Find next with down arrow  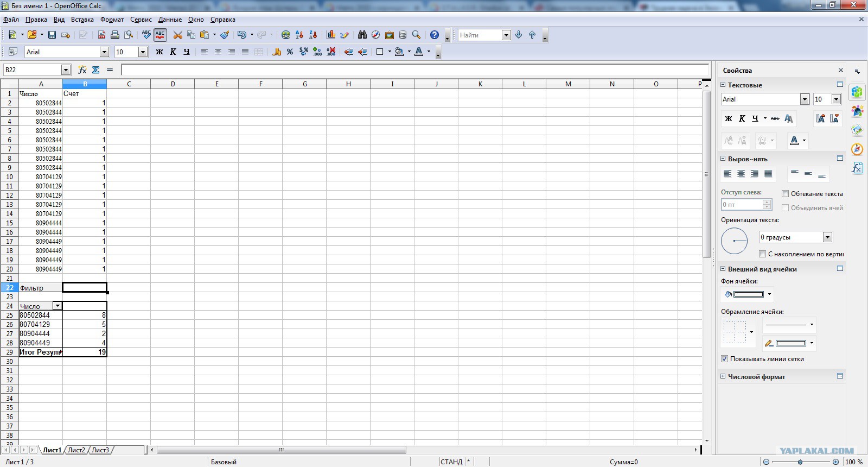tap(519, 35)
